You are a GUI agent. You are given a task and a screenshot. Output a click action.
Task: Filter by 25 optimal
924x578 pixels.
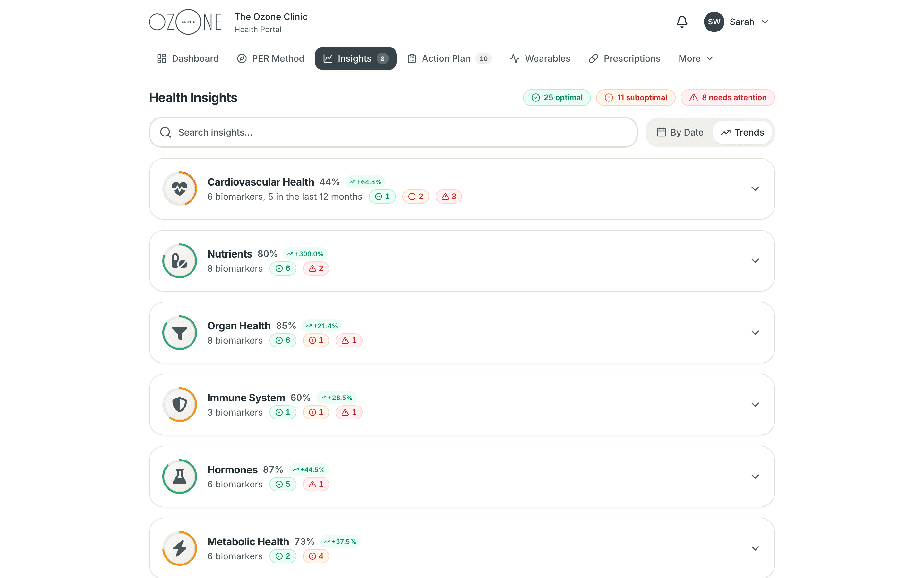[557, 98]
